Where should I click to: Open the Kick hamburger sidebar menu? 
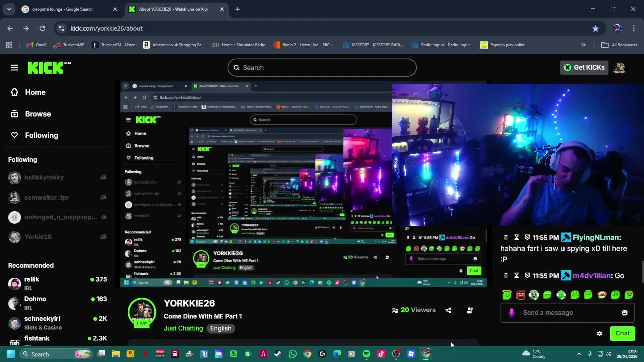(14, 68)
